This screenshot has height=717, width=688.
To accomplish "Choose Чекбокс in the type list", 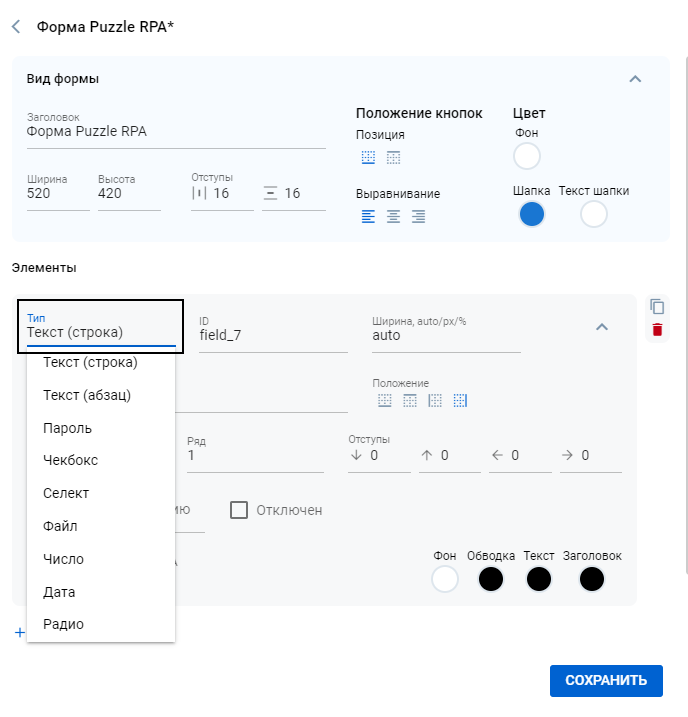I will point(70,460).
